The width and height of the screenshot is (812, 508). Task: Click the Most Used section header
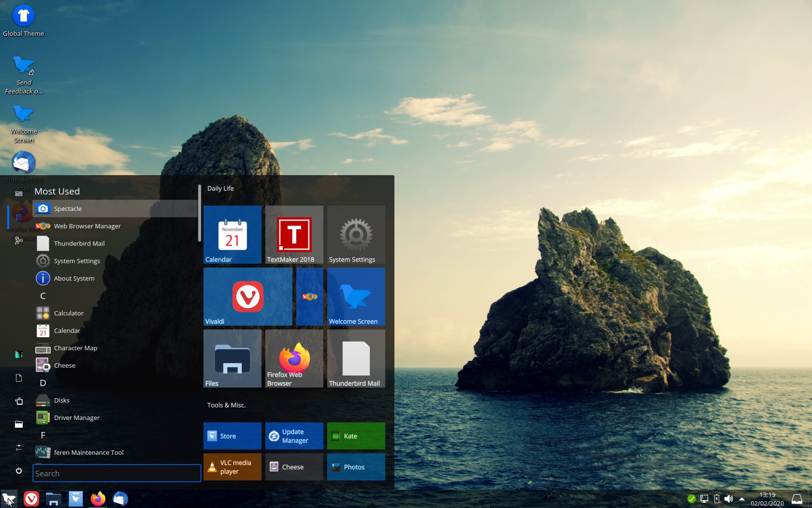pyautogui.click(x=57, y=191)
